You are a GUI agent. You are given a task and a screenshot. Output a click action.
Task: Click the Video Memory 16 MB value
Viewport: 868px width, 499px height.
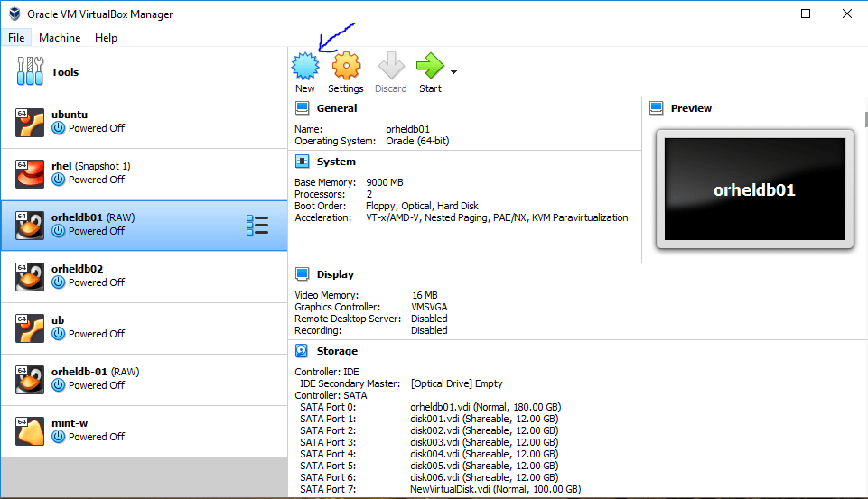[425, 295]
